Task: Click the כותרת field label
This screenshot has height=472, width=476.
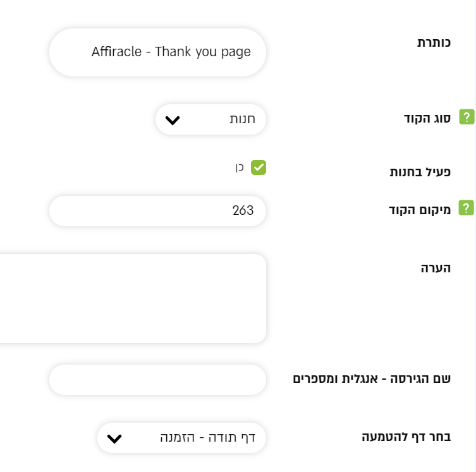Action: tap(434, 43)
